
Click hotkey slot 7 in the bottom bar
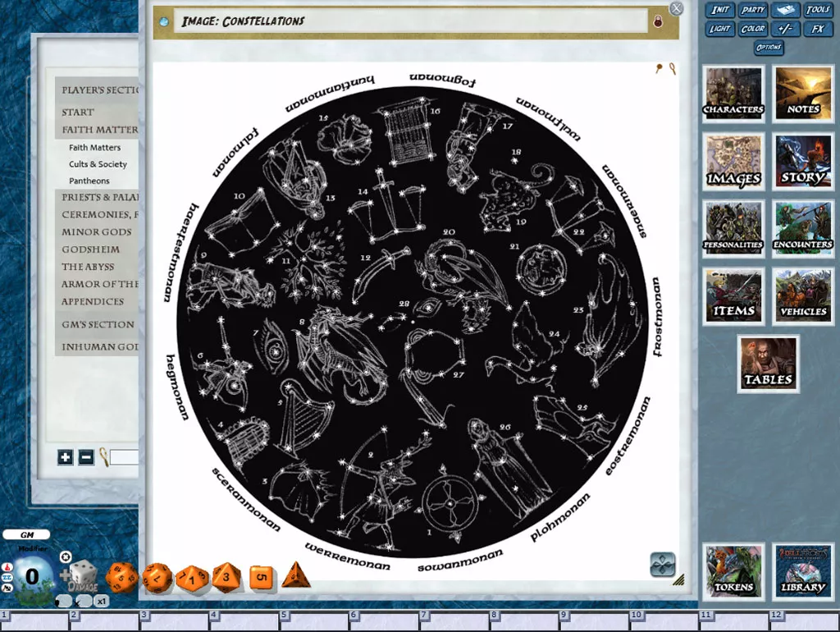pos(454,621)
